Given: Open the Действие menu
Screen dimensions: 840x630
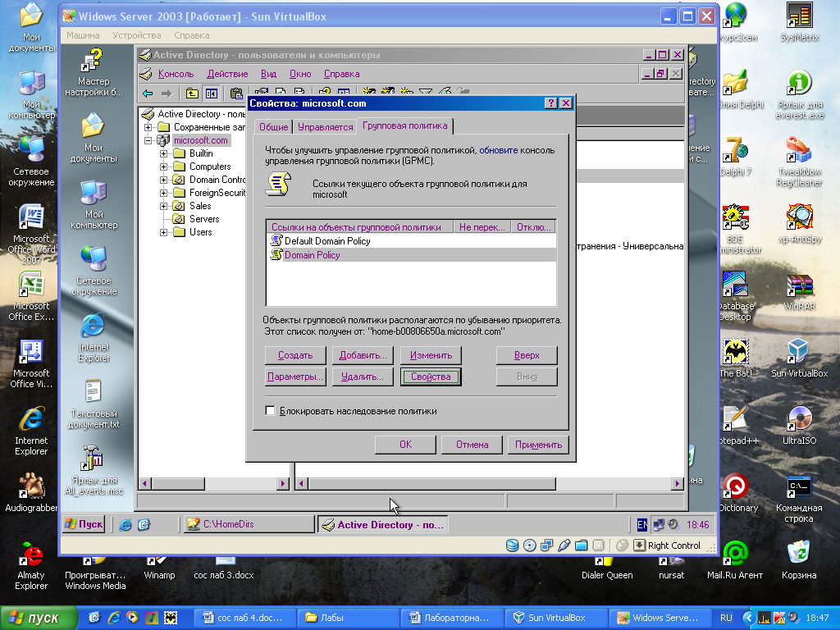Looking at the screenshot, I should (x=227, y=74).
